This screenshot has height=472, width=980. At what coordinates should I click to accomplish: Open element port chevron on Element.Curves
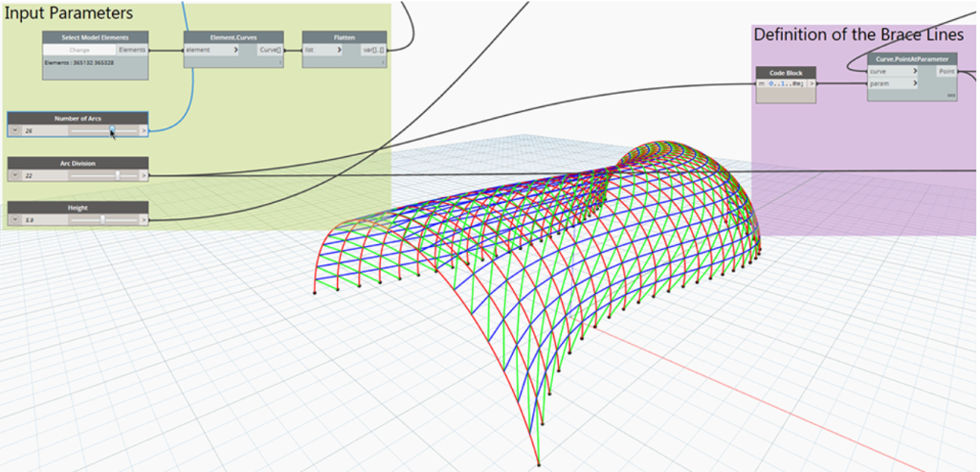[234, 50]
